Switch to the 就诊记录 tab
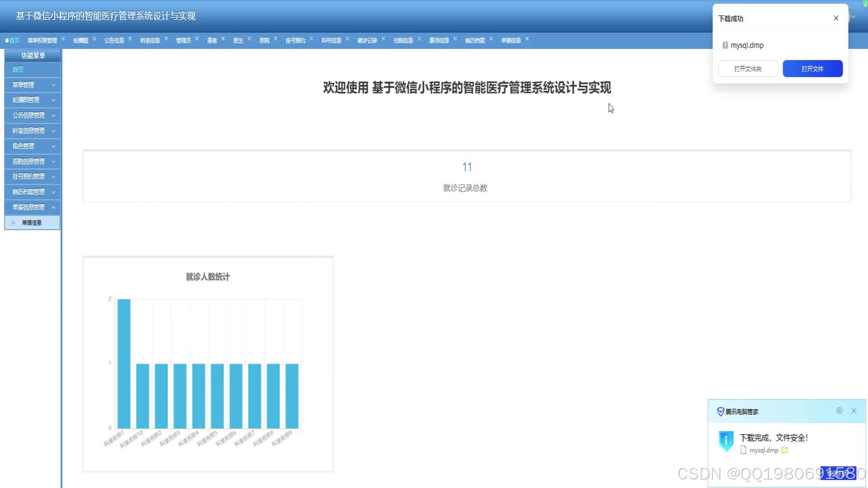868x488 pixels. coord(367,40)
